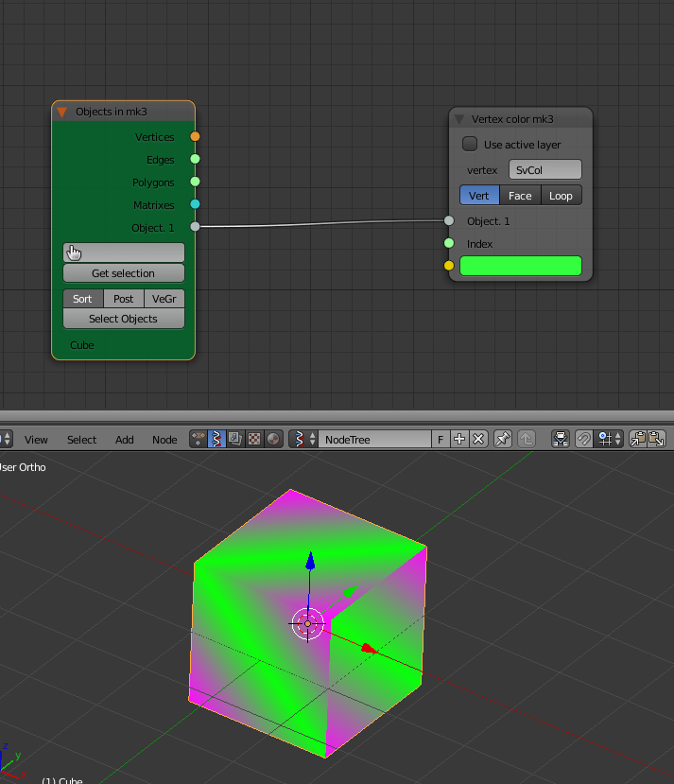Select Vert color mode

pyautogui.click(x=479, y=196)
